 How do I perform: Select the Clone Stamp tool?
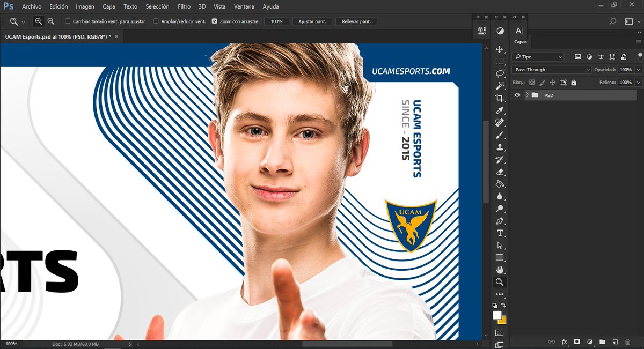coord(500,147)
